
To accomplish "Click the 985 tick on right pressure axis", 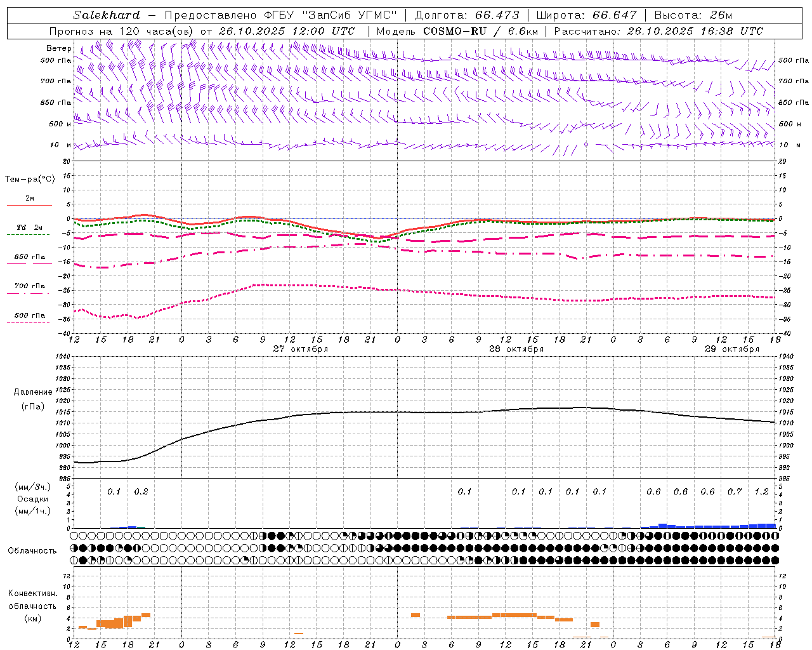I will click(x=785, y=479).
